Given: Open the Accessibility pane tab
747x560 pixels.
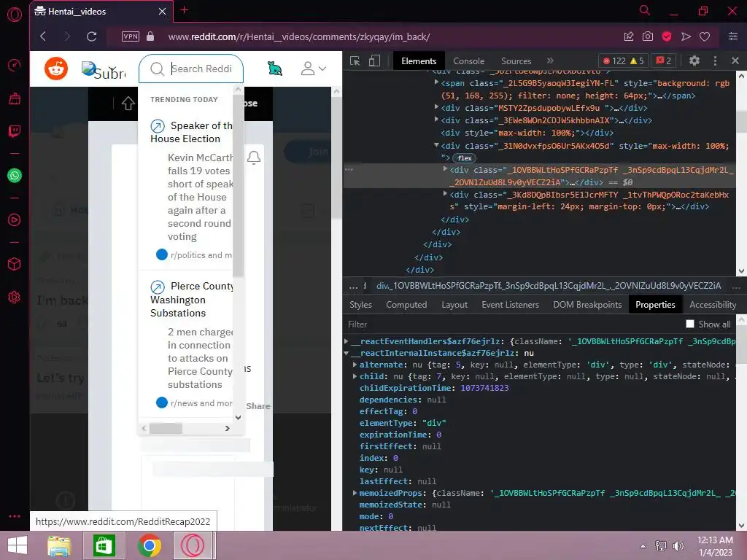Looking at the screenshot, I should [713, 305].
